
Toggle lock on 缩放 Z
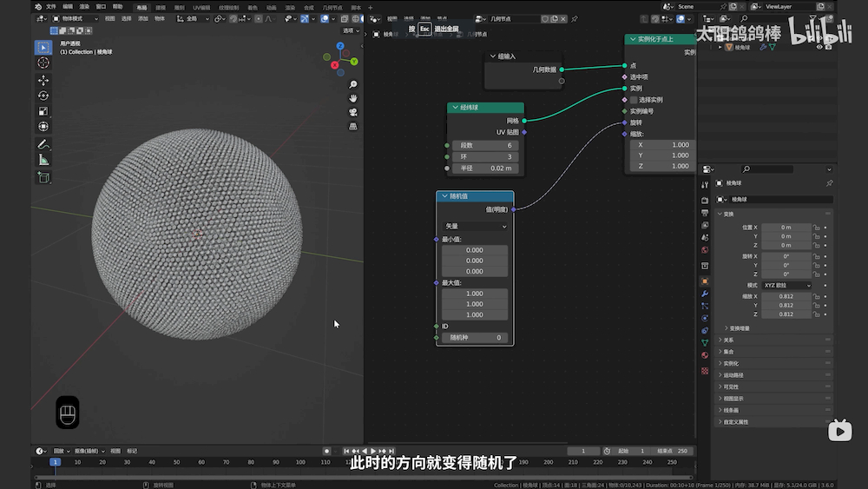(816, 314)
